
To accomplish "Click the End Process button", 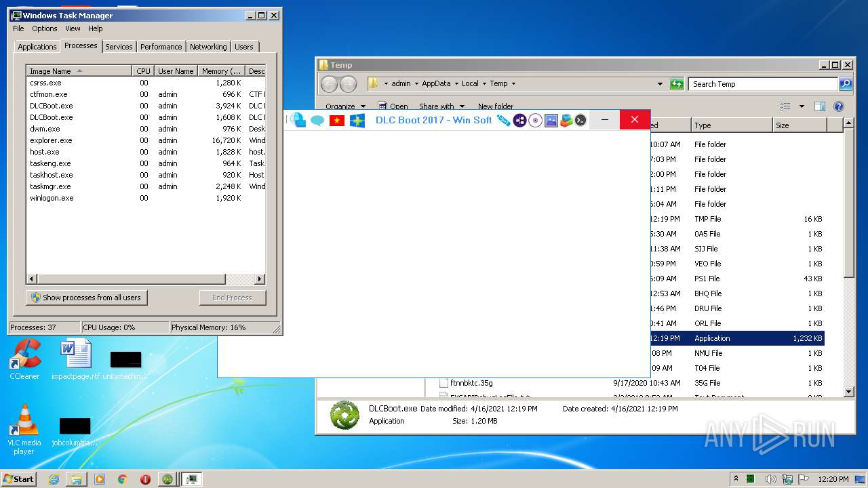I will [233, 298].
